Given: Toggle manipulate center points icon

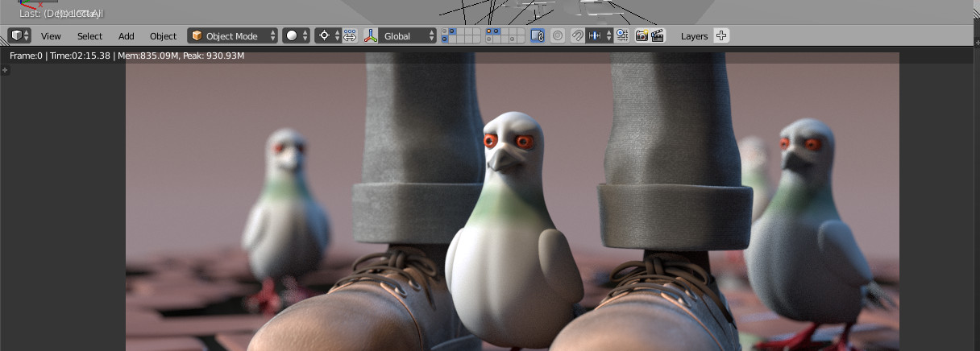Looking at the screenshot, I should [x=350, y=36].
